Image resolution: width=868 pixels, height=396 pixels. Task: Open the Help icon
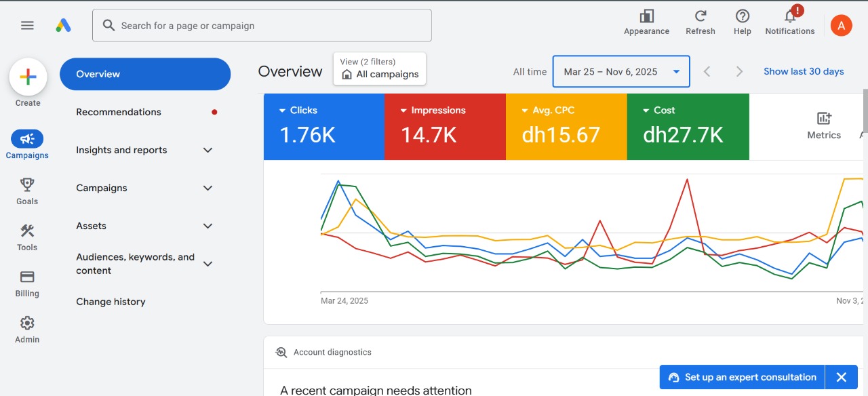point(742,19)
